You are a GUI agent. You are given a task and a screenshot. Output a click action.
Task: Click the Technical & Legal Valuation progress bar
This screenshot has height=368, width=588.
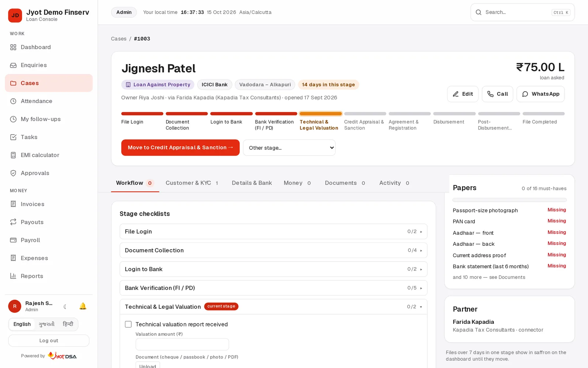click(x=321, y=114)
